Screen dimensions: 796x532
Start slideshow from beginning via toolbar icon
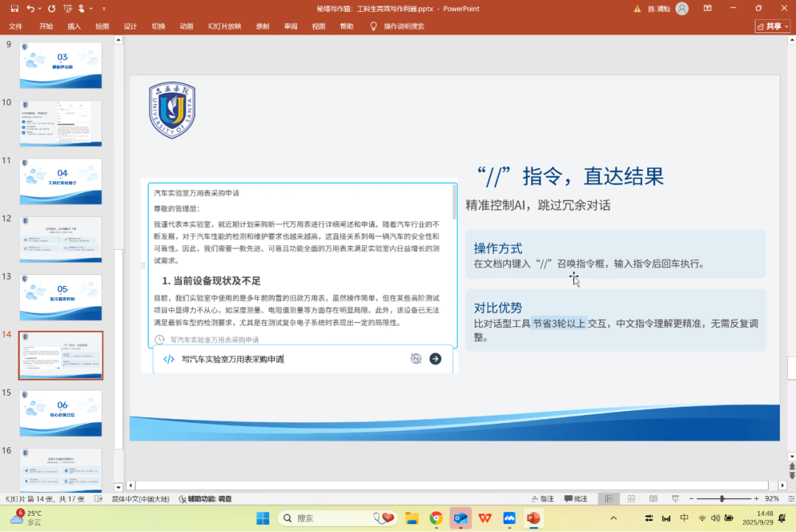point(69,8)
